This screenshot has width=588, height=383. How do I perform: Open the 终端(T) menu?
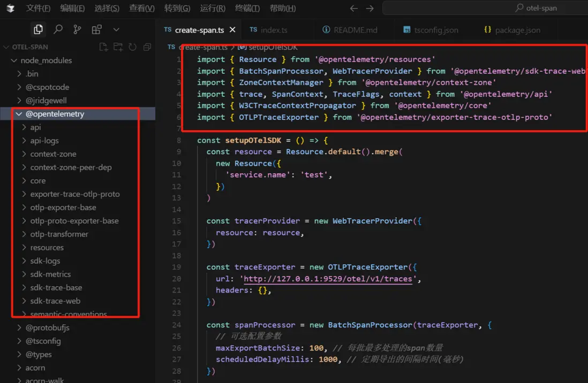tap(247, 9)
